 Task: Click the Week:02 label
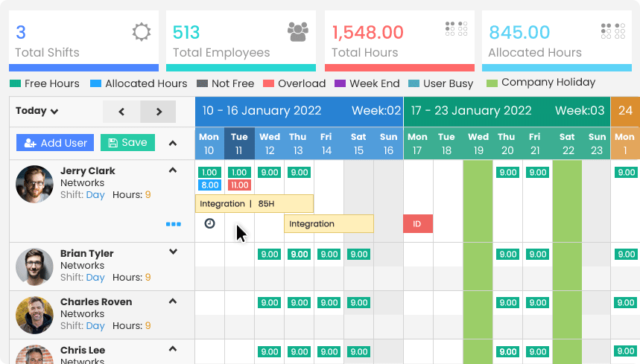[x=376, y=110]
